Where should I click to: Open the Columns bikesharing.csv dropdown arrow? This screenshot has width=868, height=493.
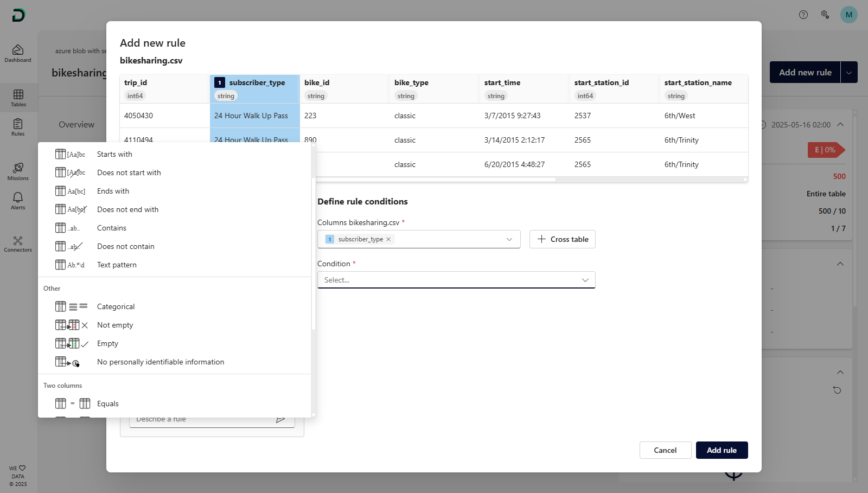509,239
